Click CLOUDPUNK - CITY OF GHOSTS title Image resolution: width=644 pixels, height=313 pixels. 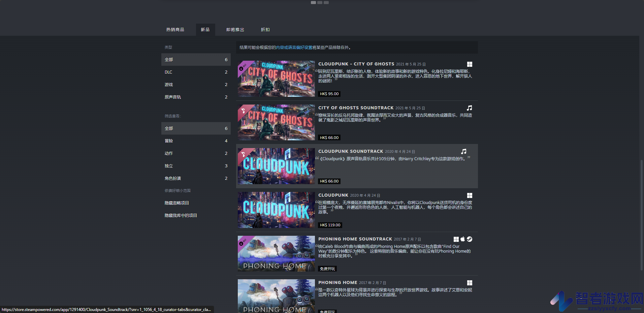click(x=356, y=64)
